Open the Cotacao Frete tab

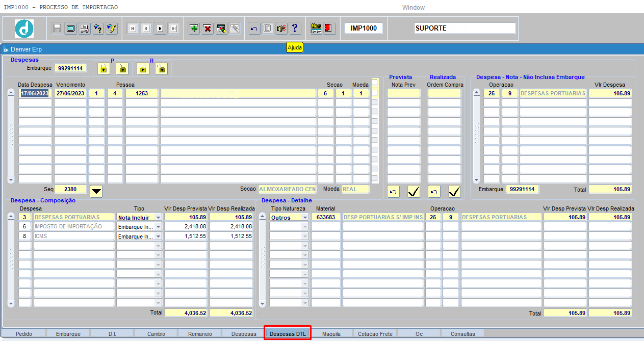(375, 334)
